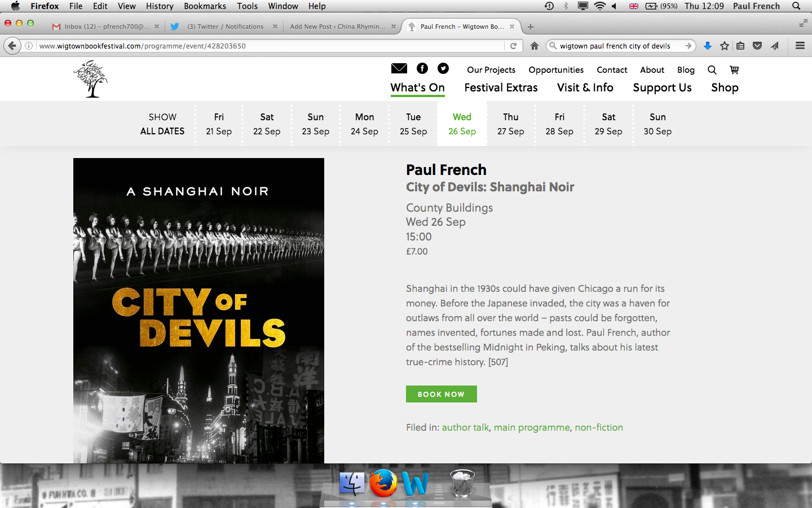Open the Trash in the Dock

point(462,483)
